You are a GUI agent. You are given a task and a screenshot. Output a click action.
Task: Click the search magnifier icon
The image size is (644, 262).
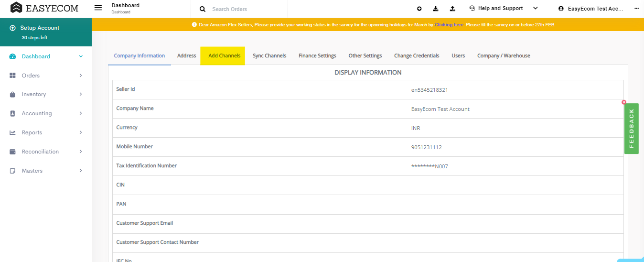point(203,9)
